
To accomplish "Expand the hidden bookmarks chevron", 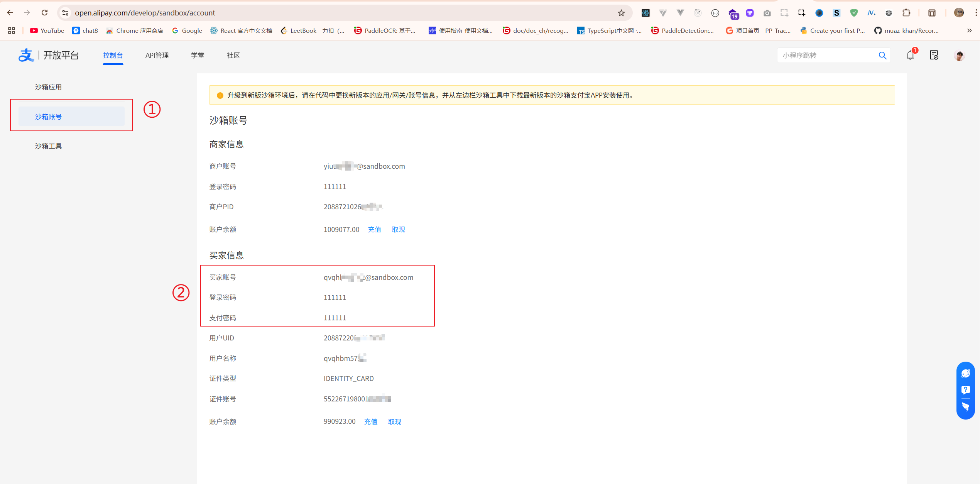I will click(969, 30).
